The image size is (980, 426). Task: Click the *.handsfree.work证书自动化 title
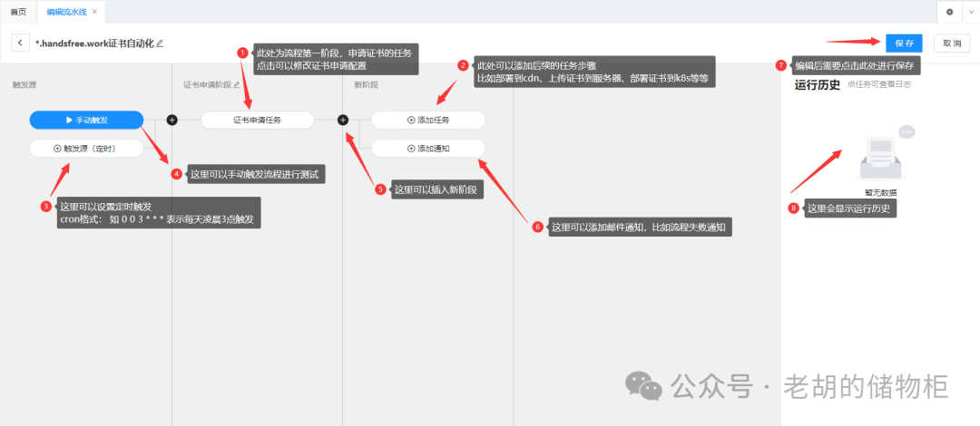(93, 44)
